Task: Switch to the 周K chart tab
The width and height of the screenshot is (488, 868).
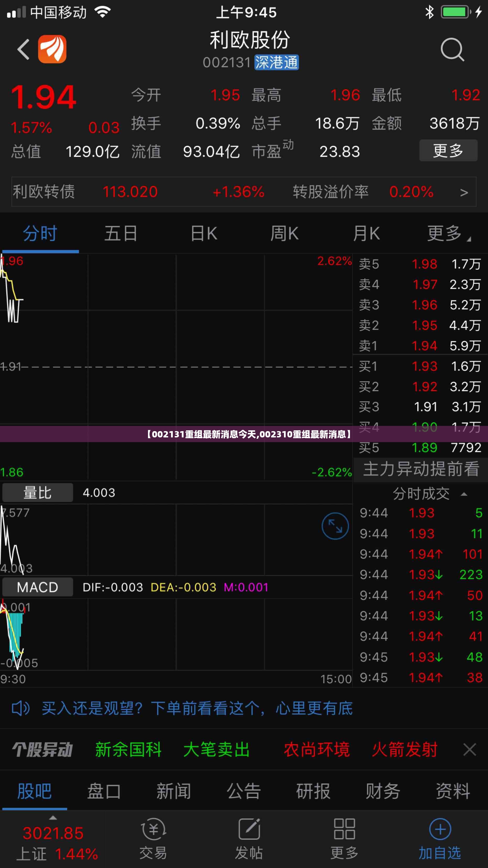Action: tap(284, 234)
